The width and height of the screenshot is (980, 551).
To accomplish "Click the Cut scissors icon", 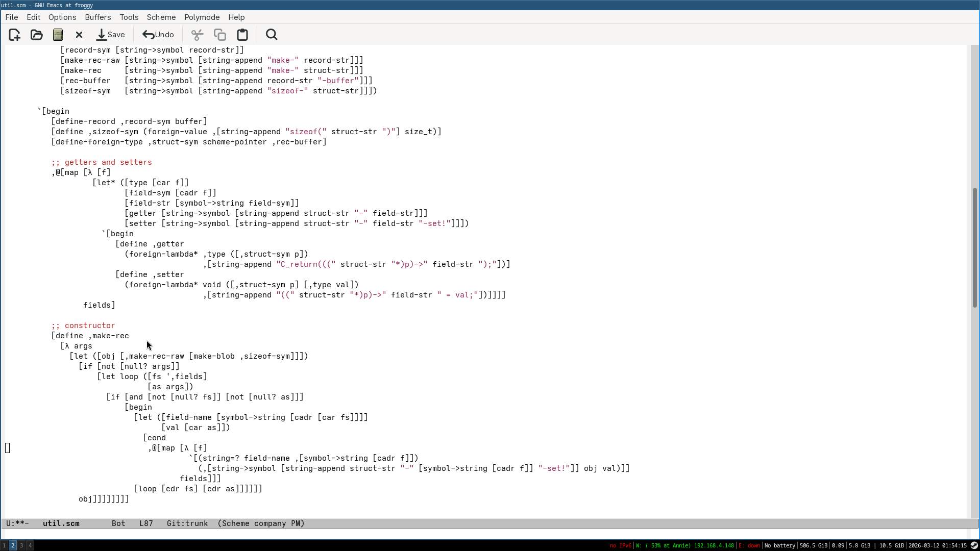I will click(x=197, y=35).
